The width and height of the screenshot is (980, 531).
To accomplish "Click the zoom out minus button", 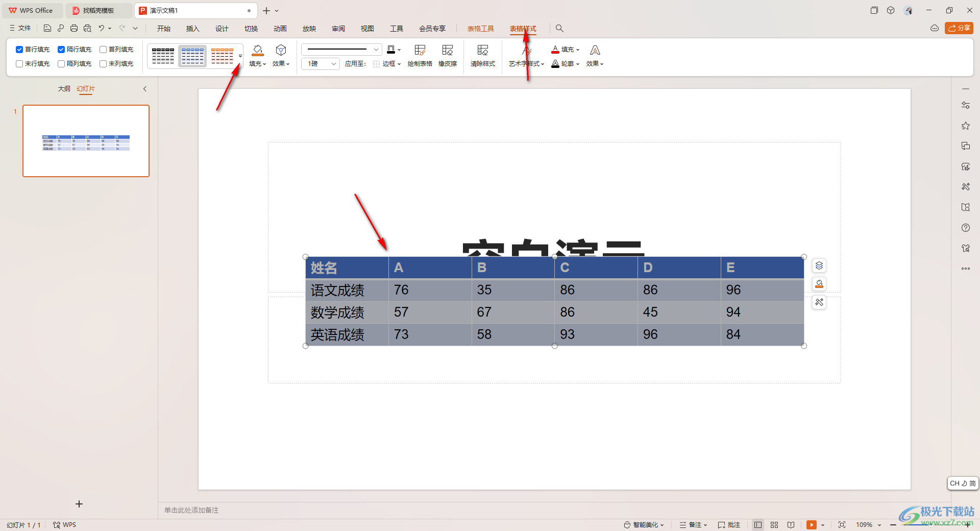I will [893, 525].
